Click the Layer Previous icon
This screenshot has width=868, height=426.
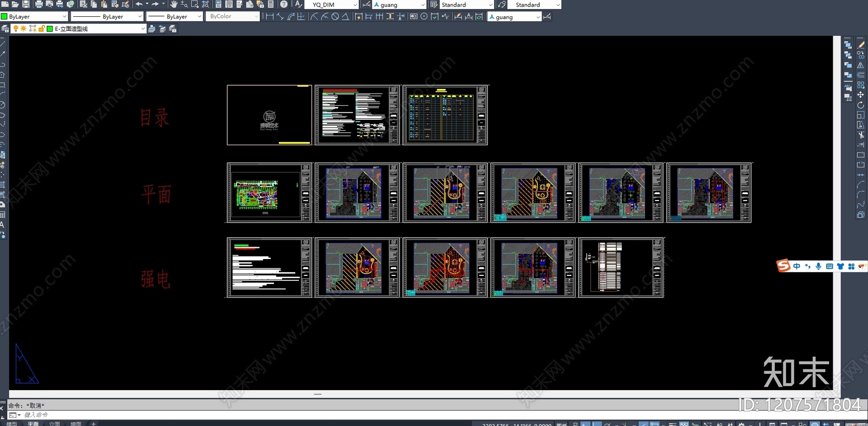click(x=162, y=29)
